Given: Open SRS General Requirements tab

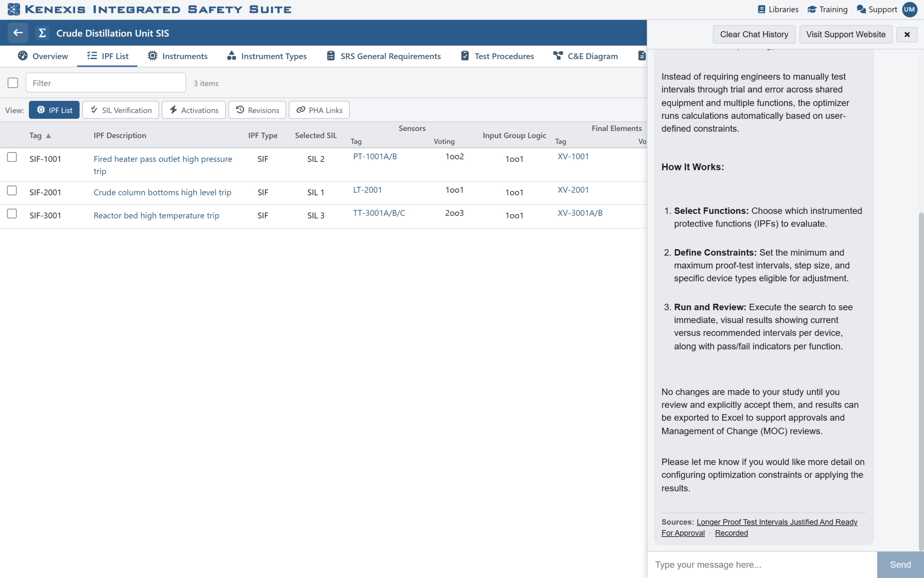Looking at the screenshot, I should tap(383, 56).
